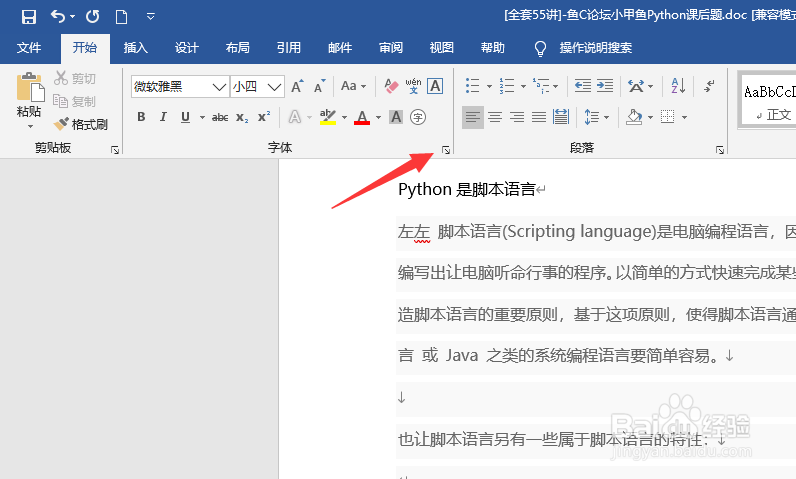Open the undo history dropdown arrow
Image resolution: width=796 pixels, height=479 pixels.
(x=73, y=17)
